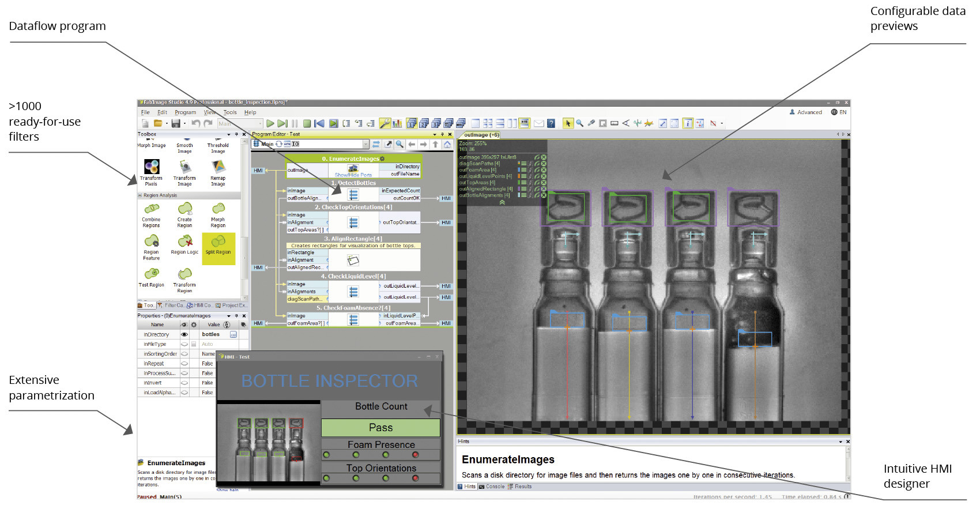Viewport: 980px width, 509px height.
Task: Toggle visibility eye for inRepeat row
Action: click(184, 364)
